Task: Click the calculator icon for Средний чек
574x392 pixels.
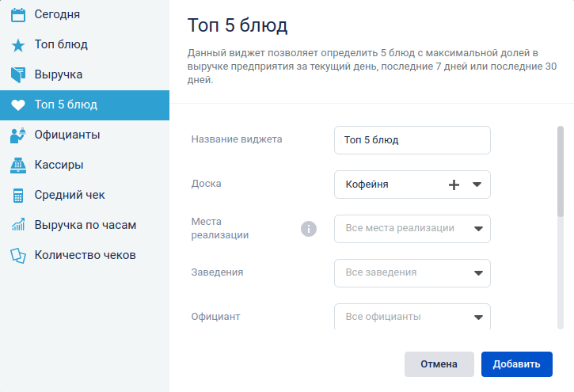Action: click(x=18, y=196)
